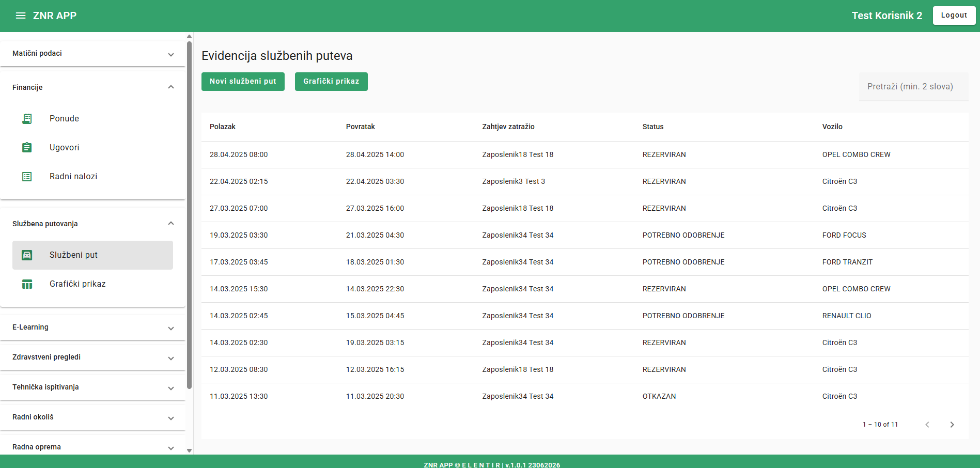Expand the Tehnička ispitivanja section
The image size is (980, 468).
[x=93, y=387]
